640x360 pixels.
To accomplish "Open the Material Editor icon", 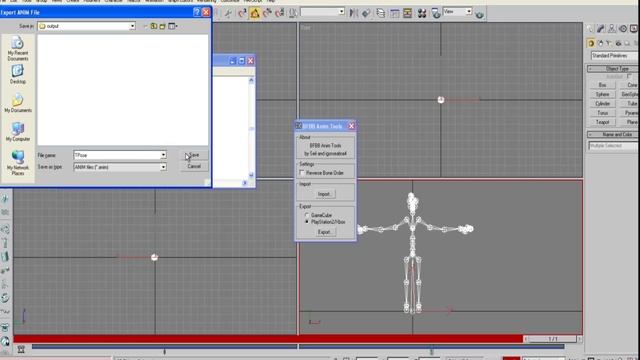I will [x=422, y=13].
